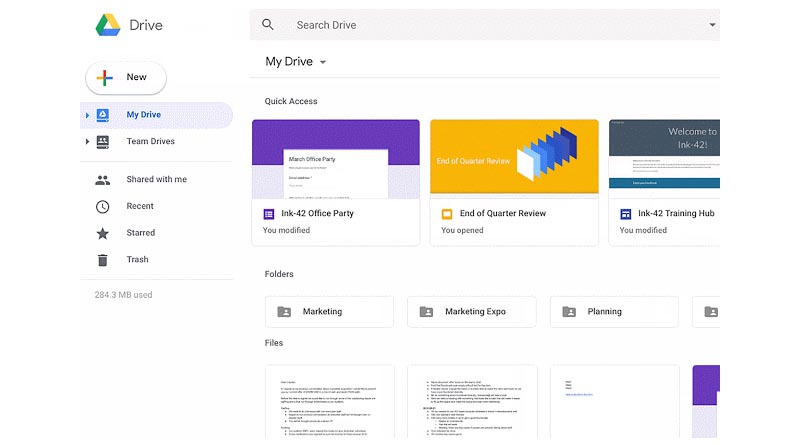The width and height of the screenshot is (800, 445).
Task: Click the Google Drive logo
Action: pos(108,25)
